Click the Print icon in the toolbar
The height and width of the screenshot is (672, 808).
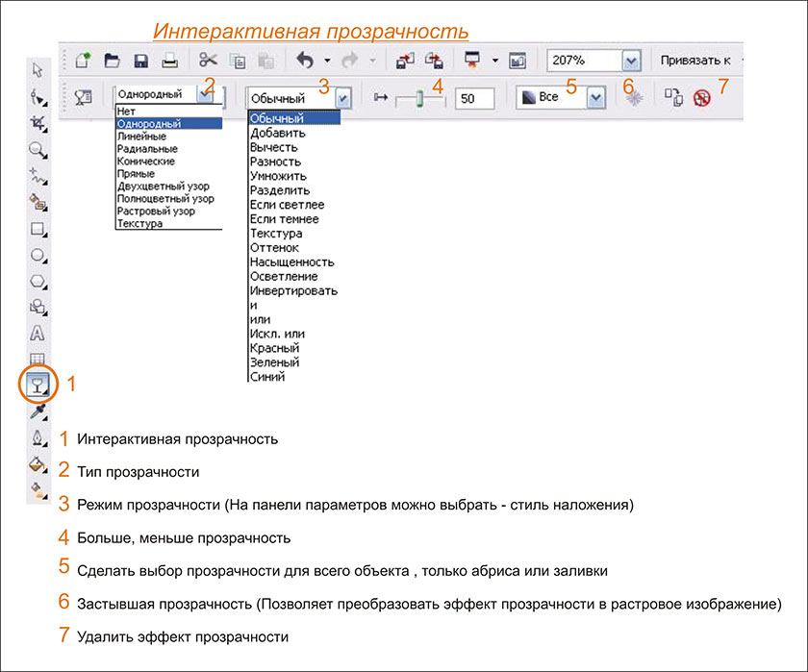[169, 61]
